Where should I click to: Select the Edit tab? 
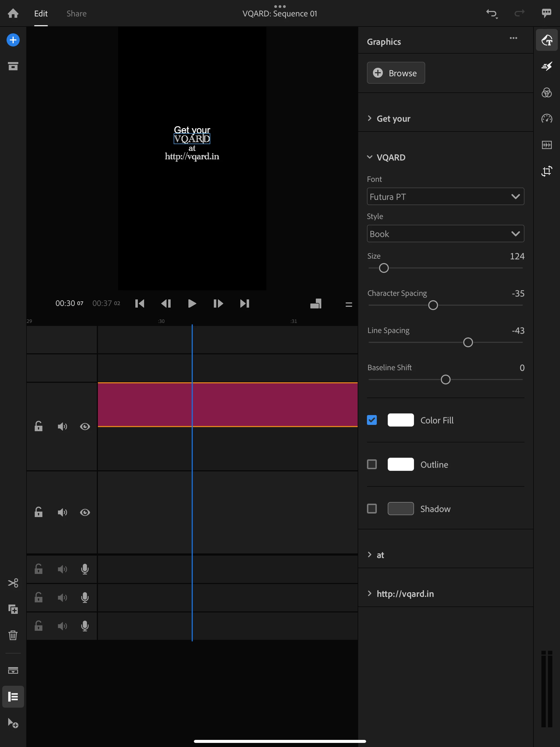[40, 13]
